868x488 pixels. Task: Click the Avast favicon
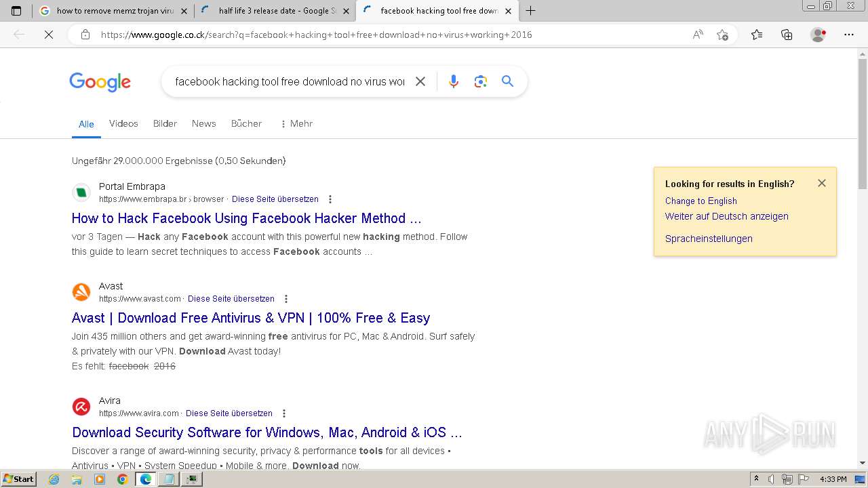click(81, 292)
